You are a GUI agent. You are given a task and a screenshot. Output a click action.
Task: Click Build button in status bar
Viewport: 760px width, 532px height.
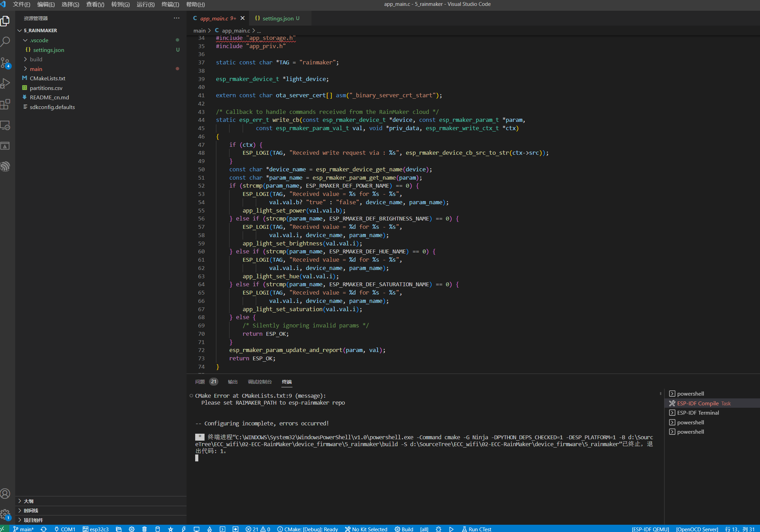[x=404, y=529]
